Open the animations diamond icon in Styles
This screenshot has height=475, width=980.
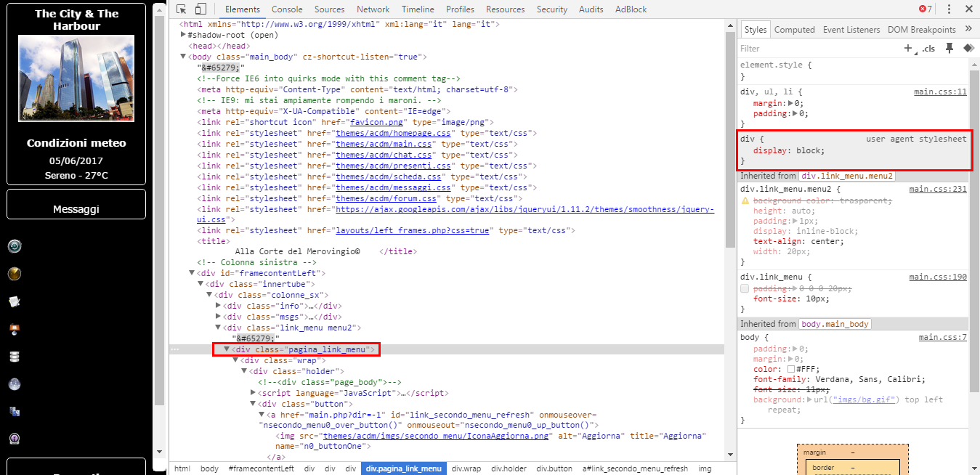[x=968, y=49]
